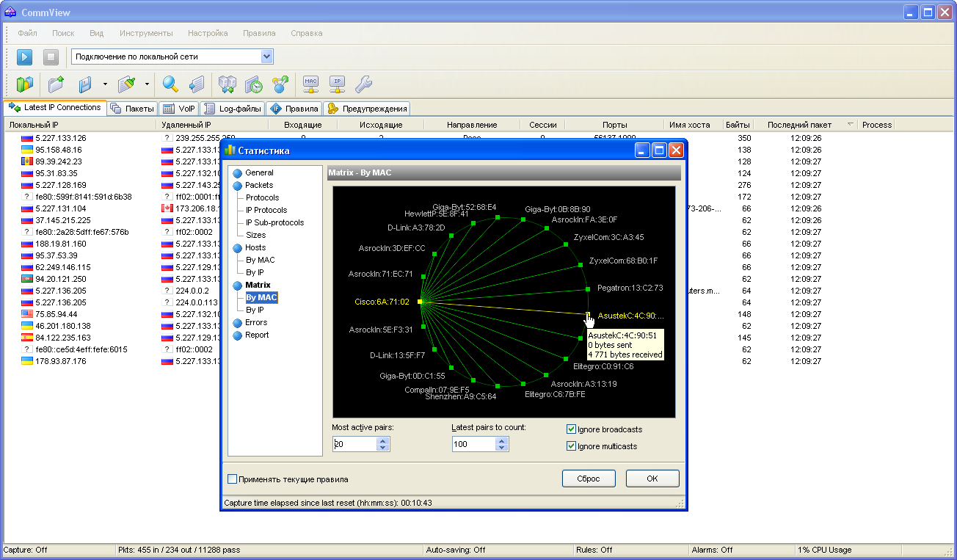
Task: Open the Файл menu
Action: point(28,33)
